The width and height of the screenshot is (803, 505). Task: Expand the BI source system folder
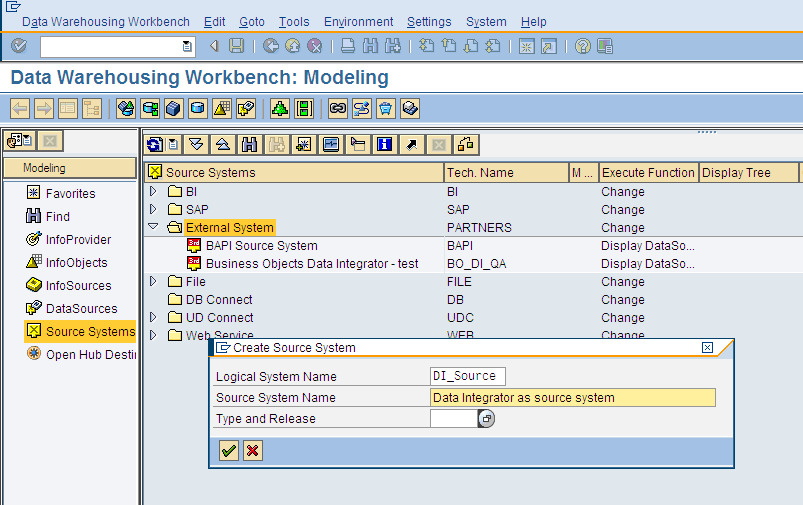click(153, 192)
